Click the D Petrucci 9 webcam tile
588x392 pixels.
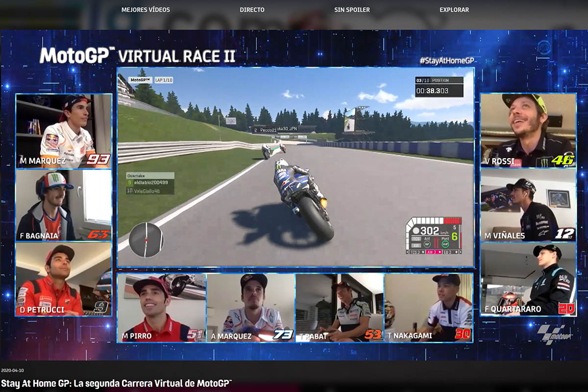[x=64, y=279]
